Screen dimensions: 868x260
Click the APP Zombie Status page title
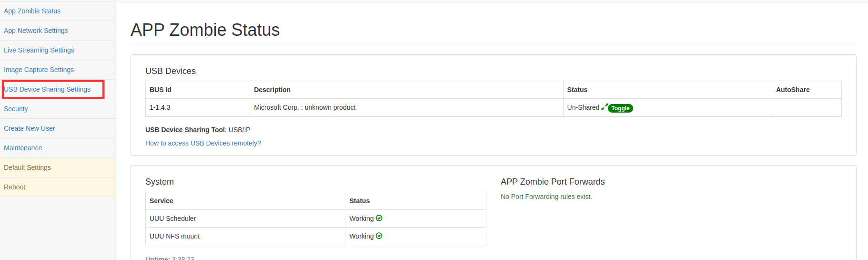tap(205, 30)
